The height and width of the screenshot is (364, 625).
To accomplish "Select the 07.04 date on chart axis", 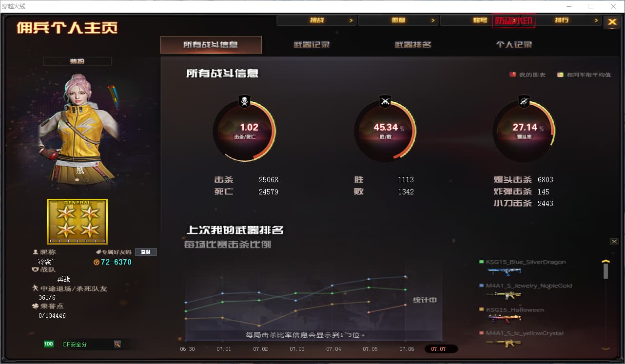I will click(x=333, y=349).
